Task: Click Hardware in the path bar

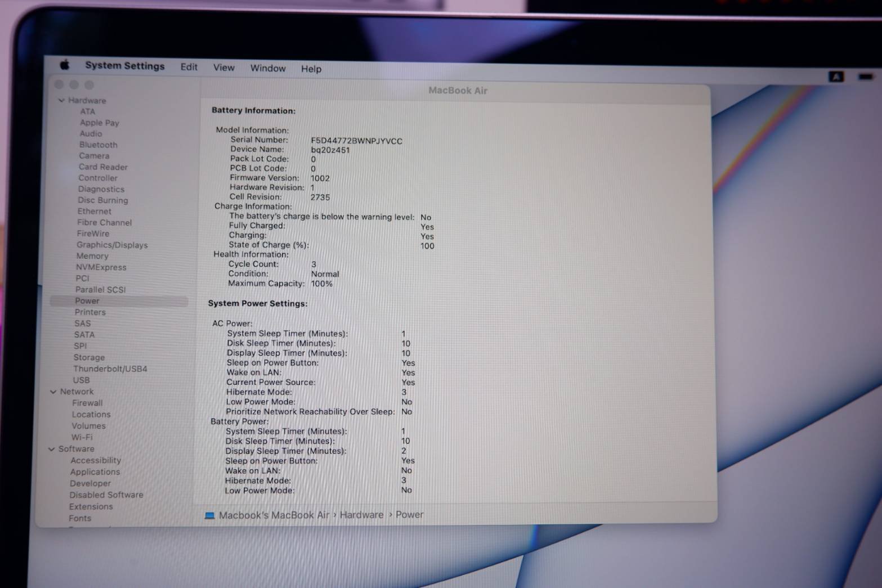Action: click(x=361, y=515)
